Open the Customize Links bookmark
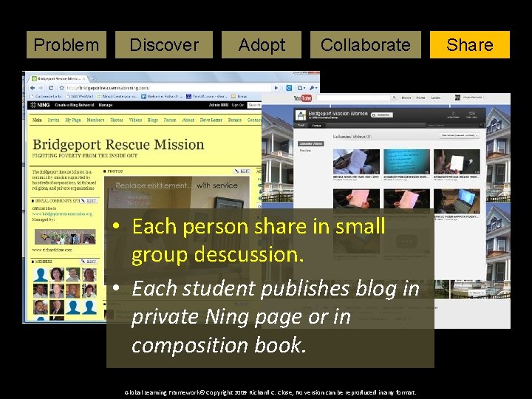This screenshot has height=399, width=532. tap(46, 96)
